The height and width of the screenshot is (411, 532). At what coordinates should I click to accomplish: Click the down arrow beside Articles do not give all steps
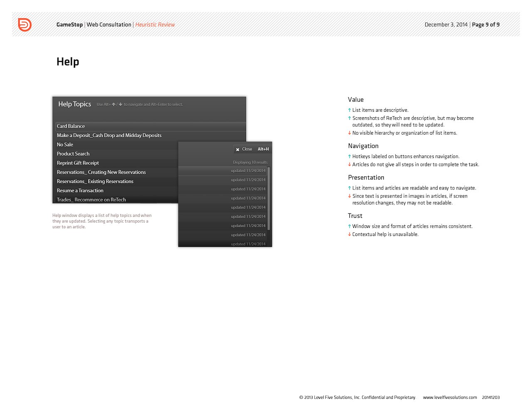(x=350, y=165)
